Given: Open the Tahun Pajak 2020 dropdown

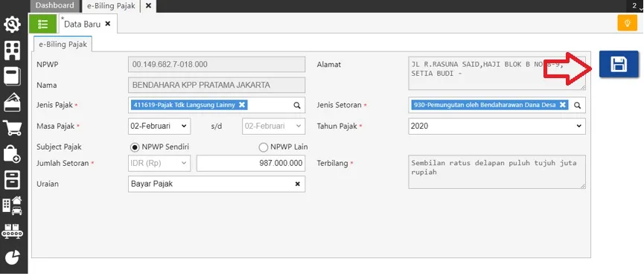Looking at the screenshot, I should (x=497, y=126).
